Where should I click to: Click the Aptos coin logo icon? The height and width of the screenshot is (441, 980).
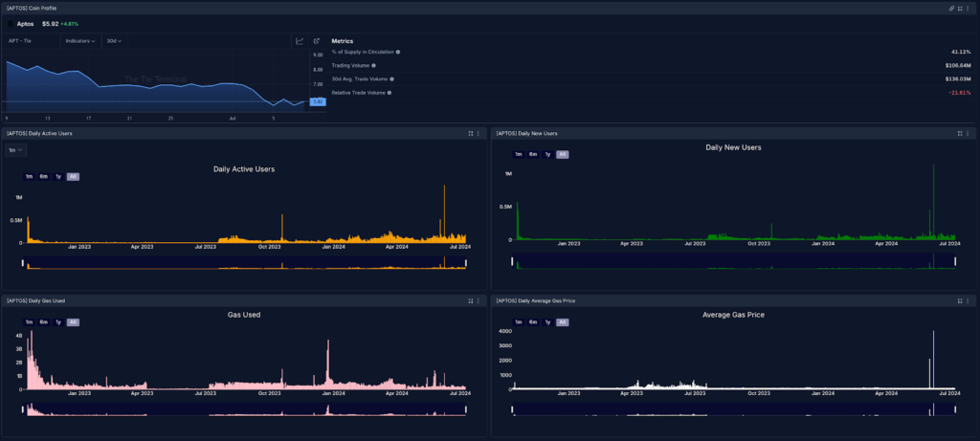[10, 24]
